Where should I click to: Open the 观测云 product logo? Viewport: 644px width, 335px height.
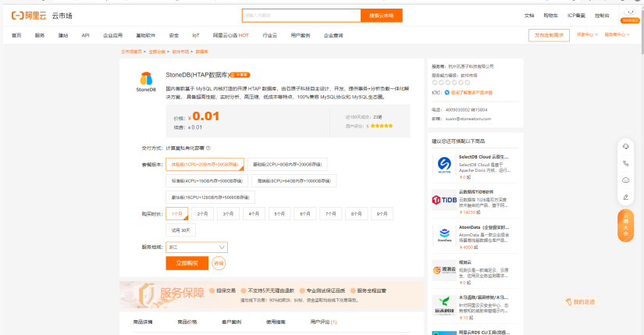[x=444, y=270]
